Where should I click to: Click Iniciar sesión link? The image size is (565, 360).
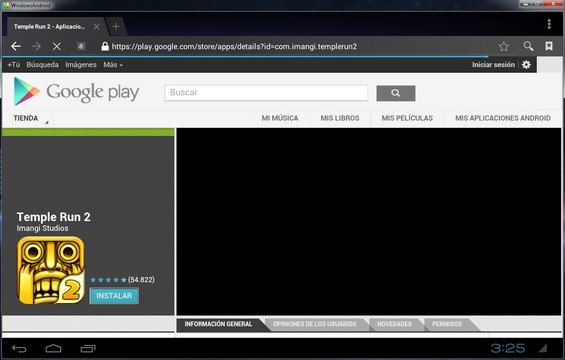click(493, 65)
